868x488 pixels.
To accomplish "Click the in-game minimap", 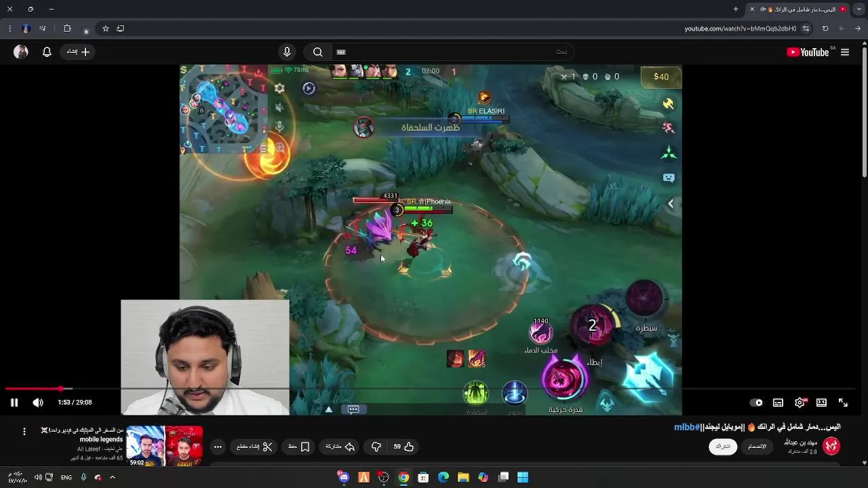I will (x=224, y=108).
